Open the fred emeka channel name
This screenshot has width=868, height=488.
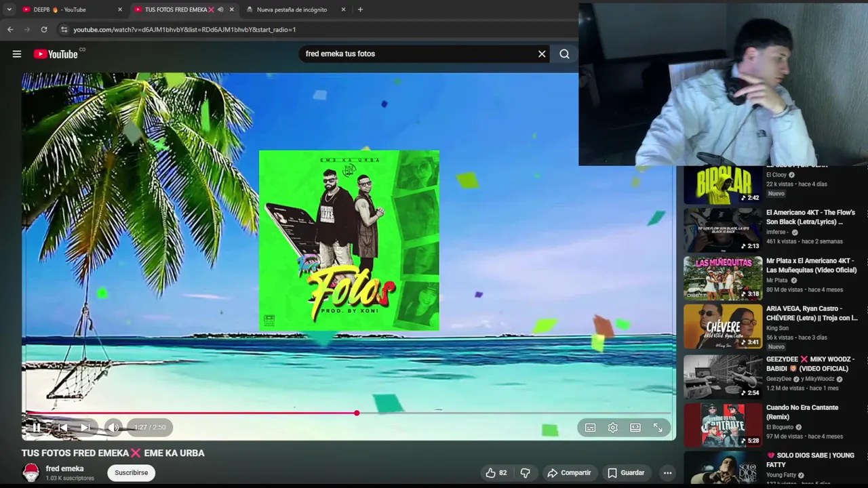point(64,468)
